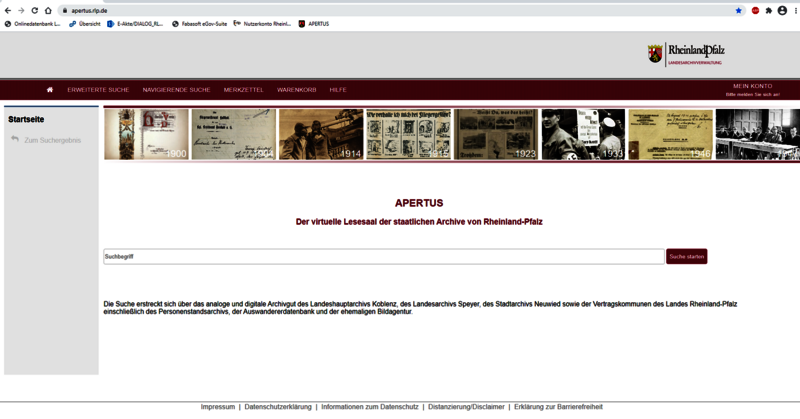
Task: Reload the page with the refresh icon
Action: pyautogui.click(x=35, y=10)
